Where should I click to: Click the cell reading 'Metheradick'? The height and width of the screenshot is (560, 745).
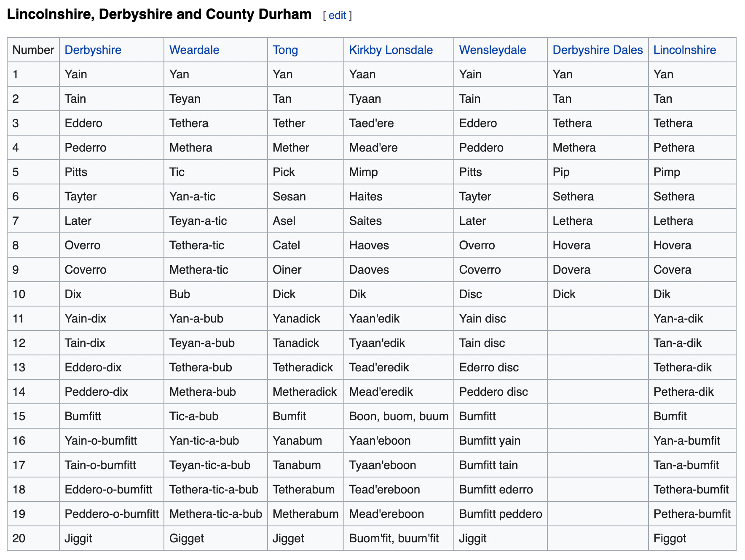click(306, 392)
